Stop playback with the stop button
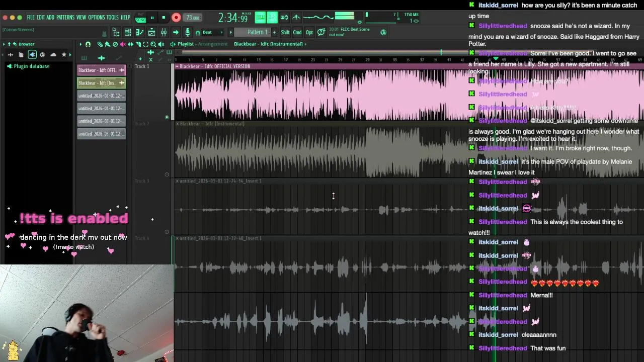644x362 pixels. point(164,18)
